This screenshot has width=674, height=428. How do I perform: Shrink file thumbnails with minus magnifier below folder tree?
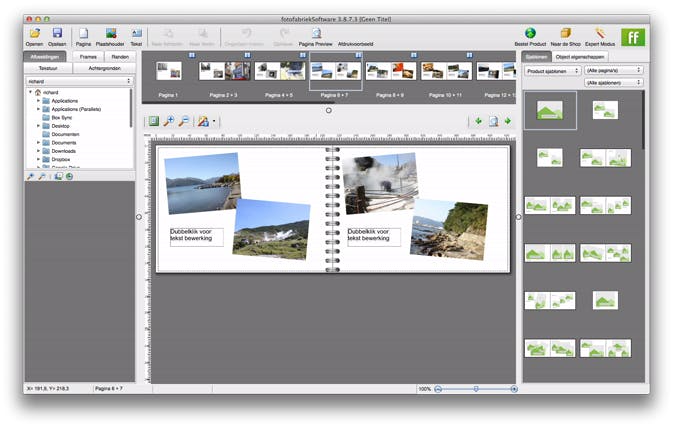42,176
